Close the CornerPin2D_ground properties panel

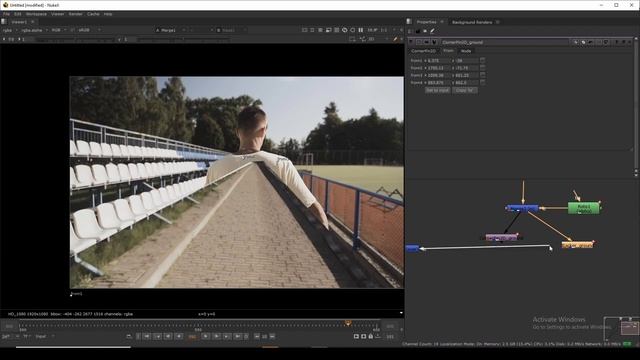629,42
